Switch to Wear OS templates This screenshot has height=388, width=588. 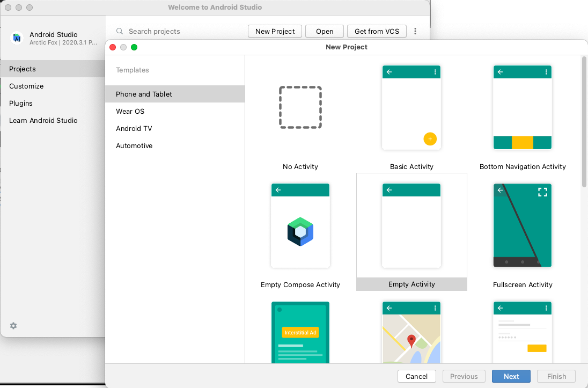pos(175,111)
